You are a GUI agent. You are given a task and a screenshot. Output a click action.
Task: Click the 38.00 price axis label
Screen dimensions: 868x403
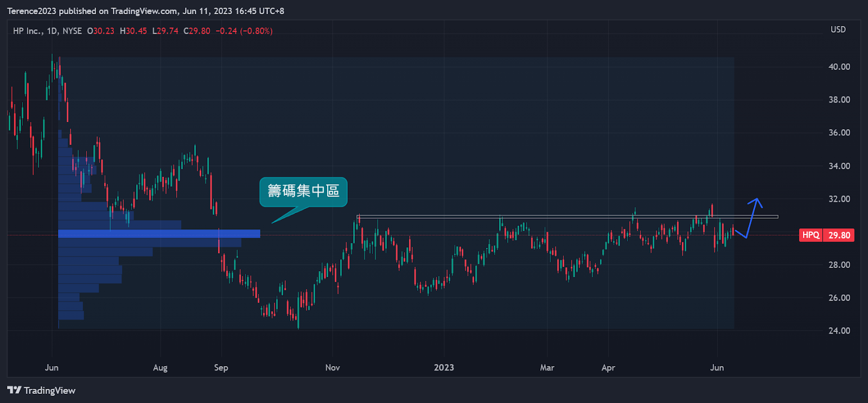tap(839, 100)
